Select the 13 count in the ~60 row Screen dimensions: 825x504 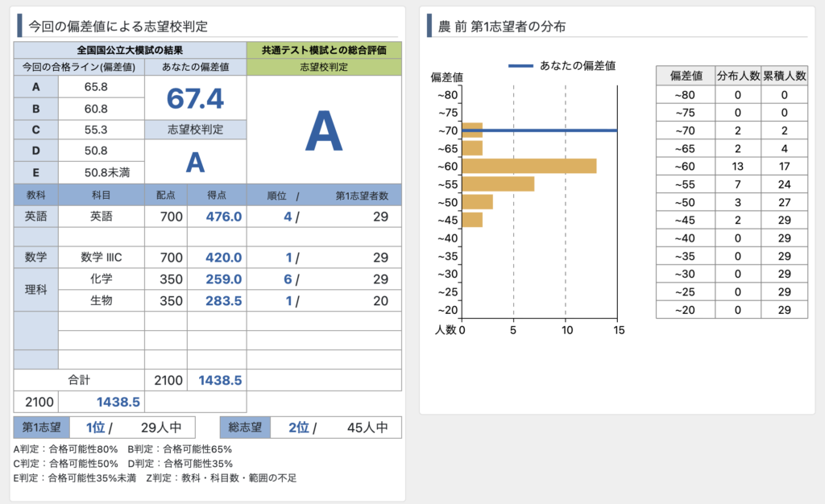coord(738,166)
